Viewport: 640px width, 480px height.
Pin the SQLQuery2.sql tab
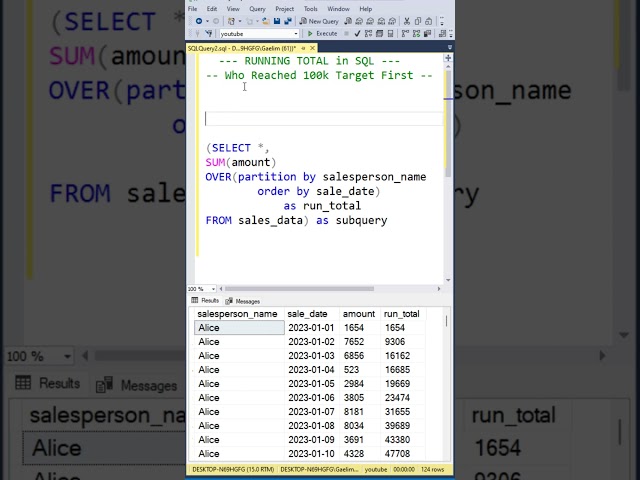(303, 48)
